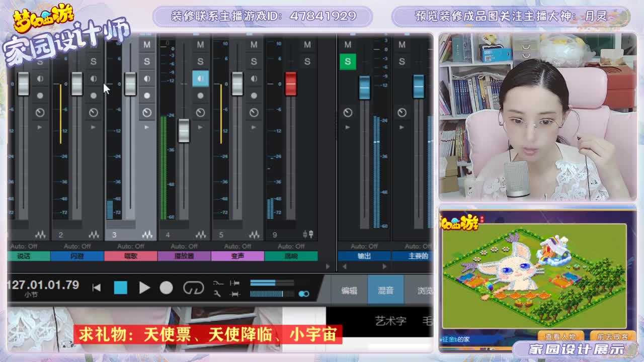The image size is (644, 362).
Task: Open Auto: Off dropdown above 变声
Action: tap(237, 246)
